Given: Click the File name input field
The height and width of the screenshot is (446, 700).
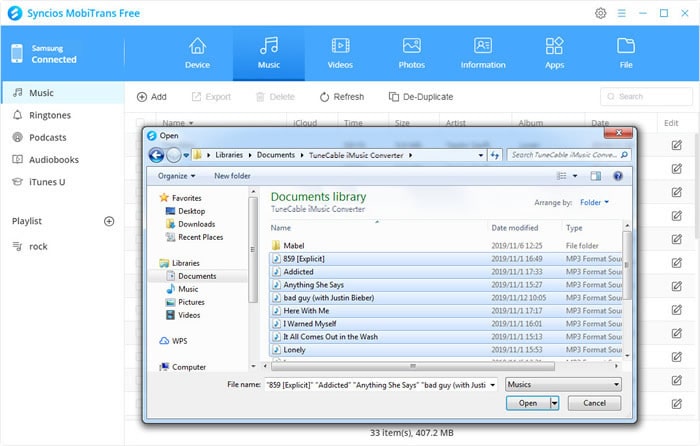Looking at the screenshot, I should [377, 384].
